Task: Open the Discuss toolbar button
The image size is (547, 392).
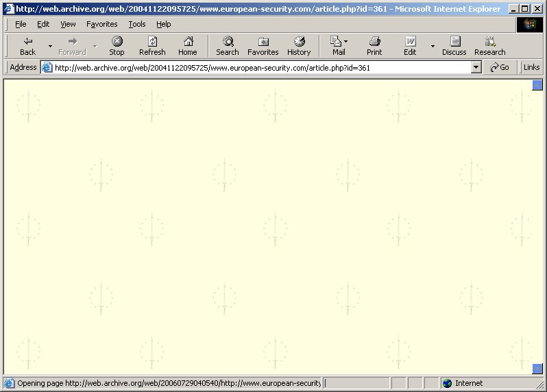Action: tap(454, 46)
